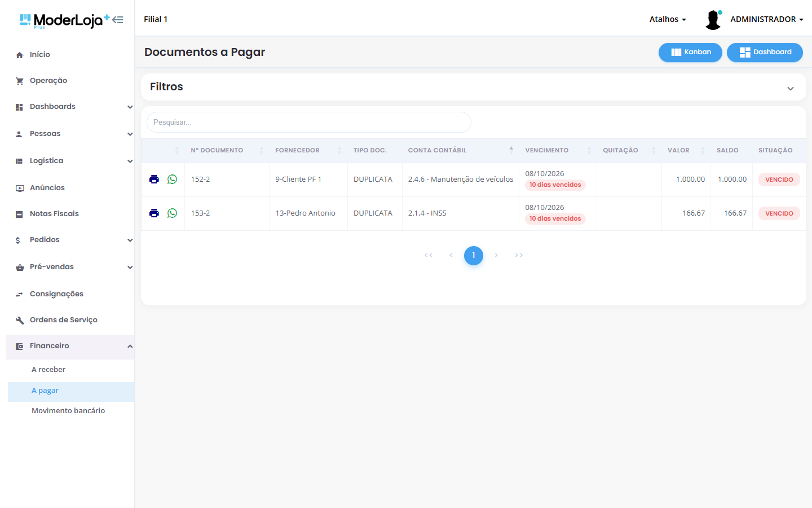This screenshot has width=812, height=508.
Task: Click the Notas Fiscais icon
Action: pyautogui.click(x=19, y=214)
